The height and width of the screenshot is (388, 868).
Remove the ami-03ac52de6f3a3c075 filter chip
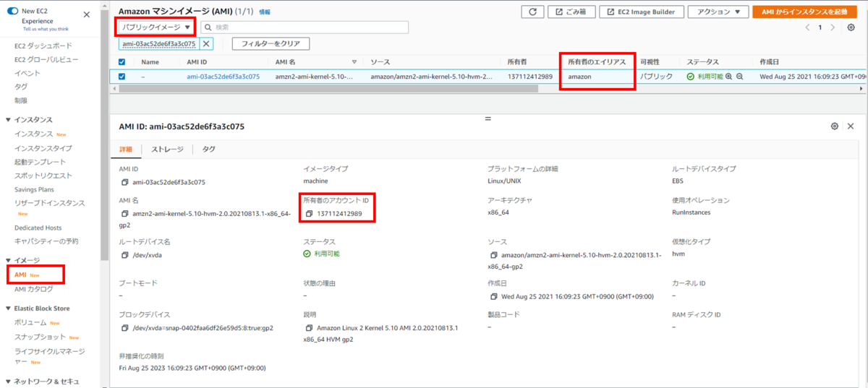point(206,44)
